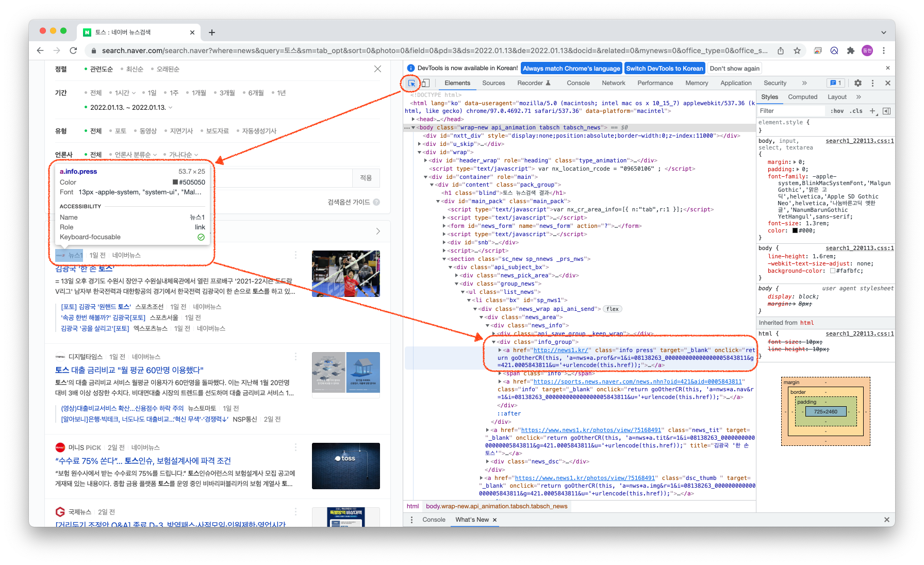Image resolution: width=924 pixels, height=565 pixels.
Task: Click the Filter input in Styles pane
Action: point(791,111)
